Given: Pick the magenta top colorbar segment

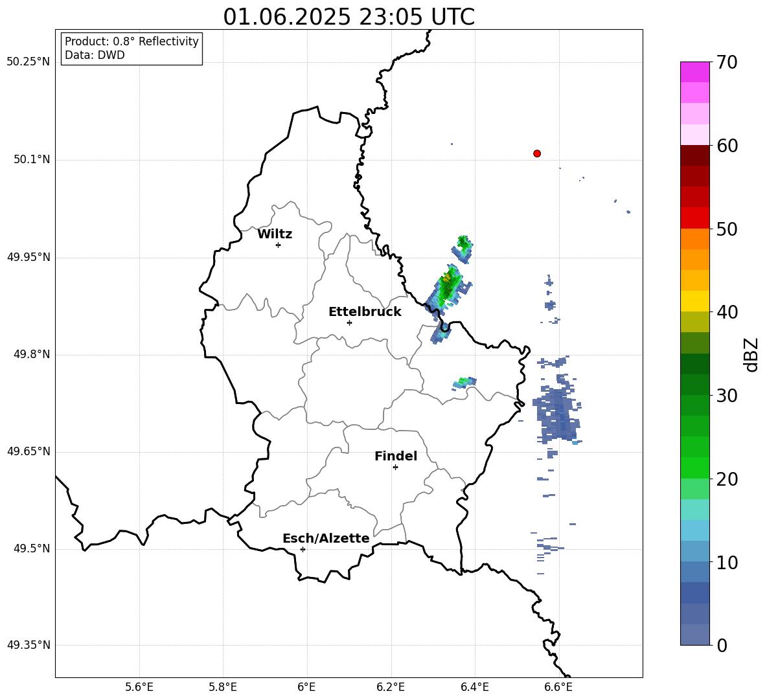Looking at the screenshot, I should pyautogui.click(x=695, y=72).
